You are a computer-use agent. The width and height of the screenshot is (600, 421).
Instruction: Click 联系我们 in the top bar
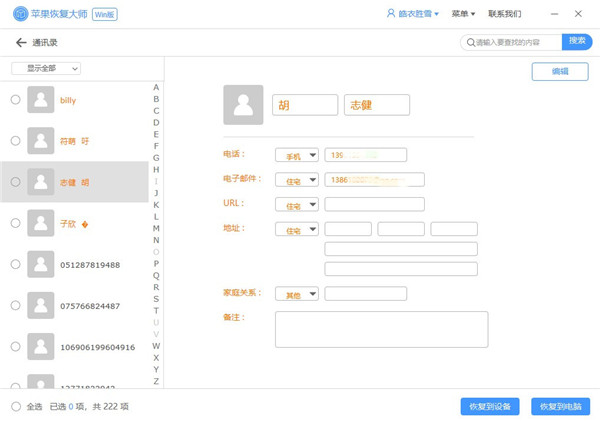pos(504,14)
